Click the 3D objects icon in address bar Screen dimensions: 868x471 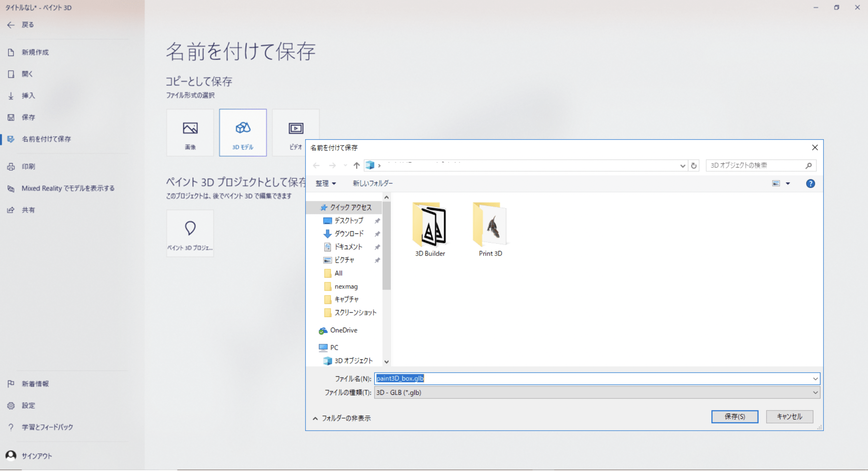[370, 165]
